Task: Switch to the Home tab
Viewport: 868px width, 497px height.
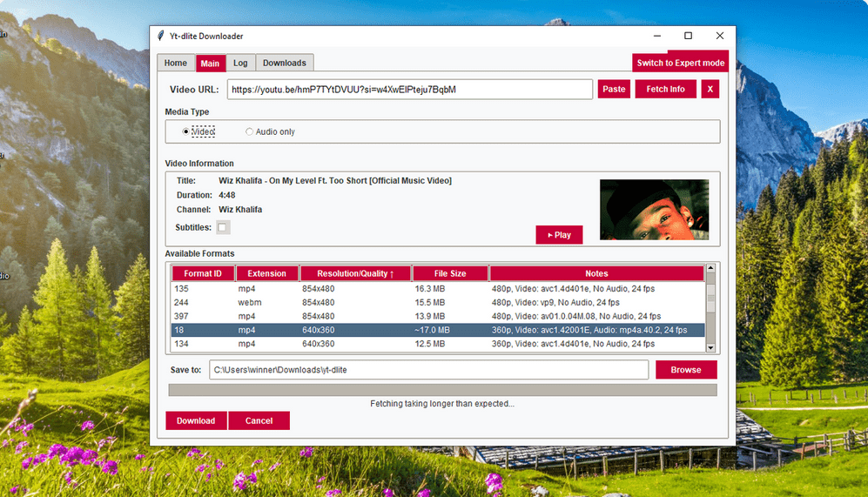Action: [176, 63]
